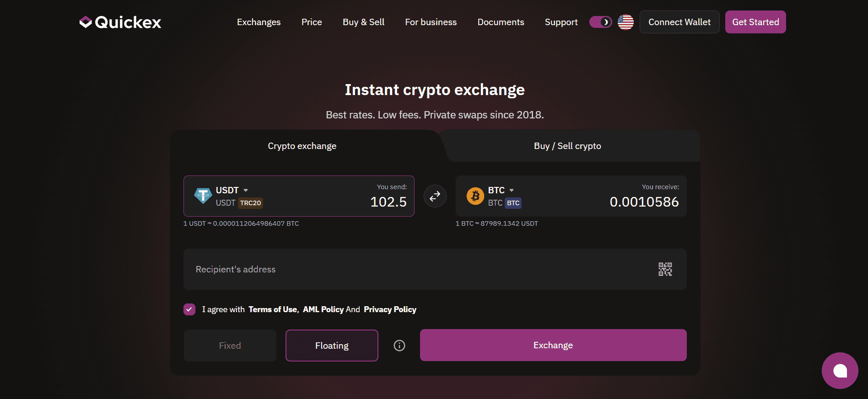
Task: Click the swap currencies arrows icon
Action: (x=435, y=196)
